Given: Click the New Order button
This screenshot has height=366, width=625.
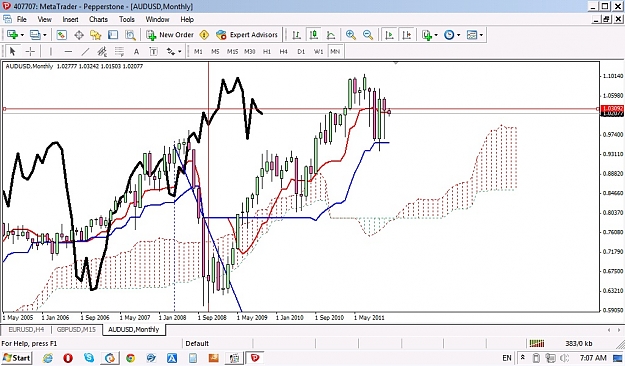Looking at the screenshot, I should (x=170, y=35).
